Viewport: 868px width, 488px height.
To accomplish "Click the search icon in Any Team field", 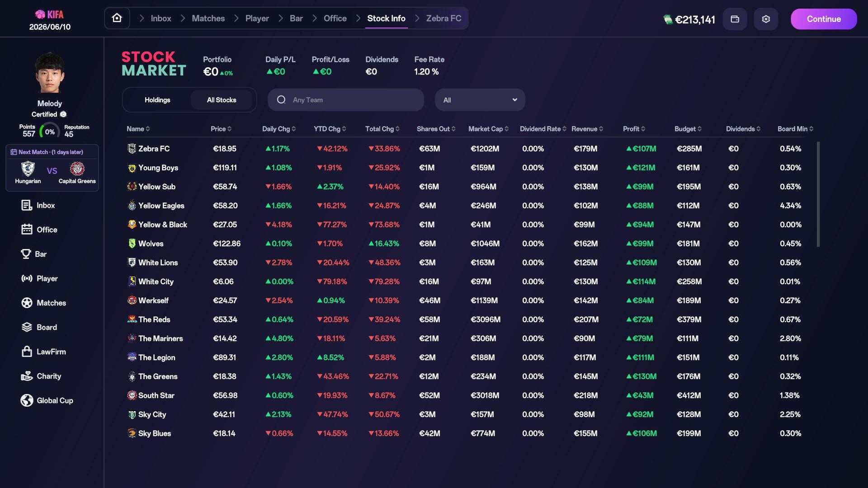I will pyautogui.click(x=281, y=100).
